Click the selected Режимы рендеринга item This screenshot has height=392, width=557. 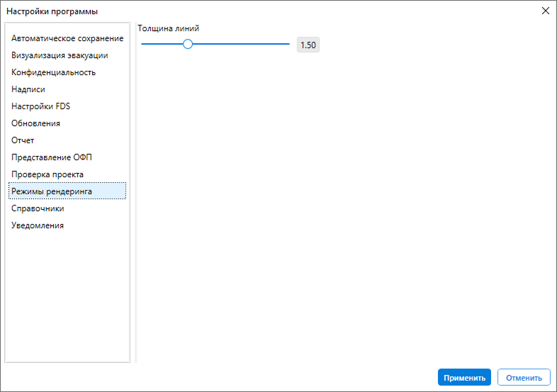[67, 191]
